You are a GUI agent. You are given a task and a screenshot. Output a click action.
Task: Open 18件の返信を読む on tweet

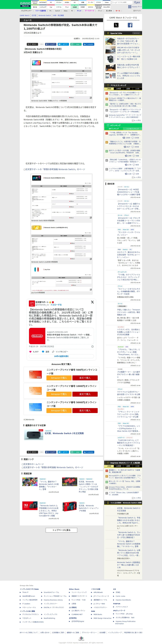pos(61,356)
